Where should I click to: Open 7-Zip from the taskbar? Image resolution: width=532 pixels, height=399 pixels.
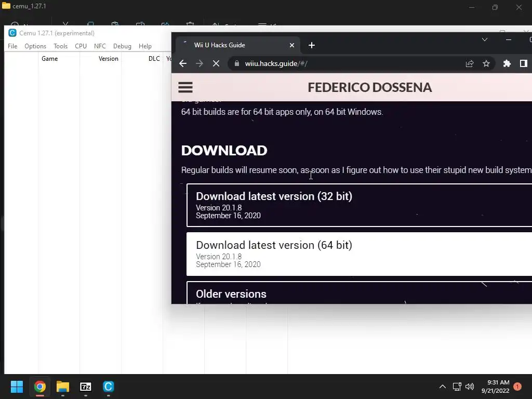tap(86, 387)
